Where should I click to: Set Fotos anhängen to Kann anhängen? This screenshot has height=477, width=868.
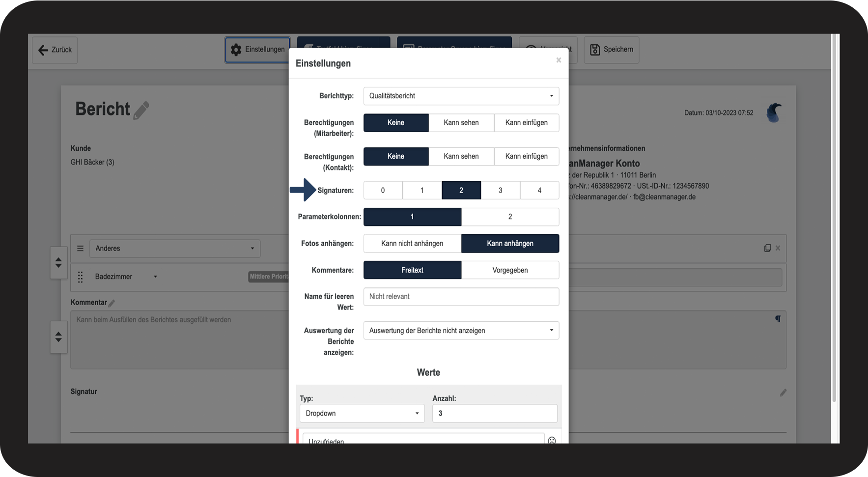click(510, 244)
